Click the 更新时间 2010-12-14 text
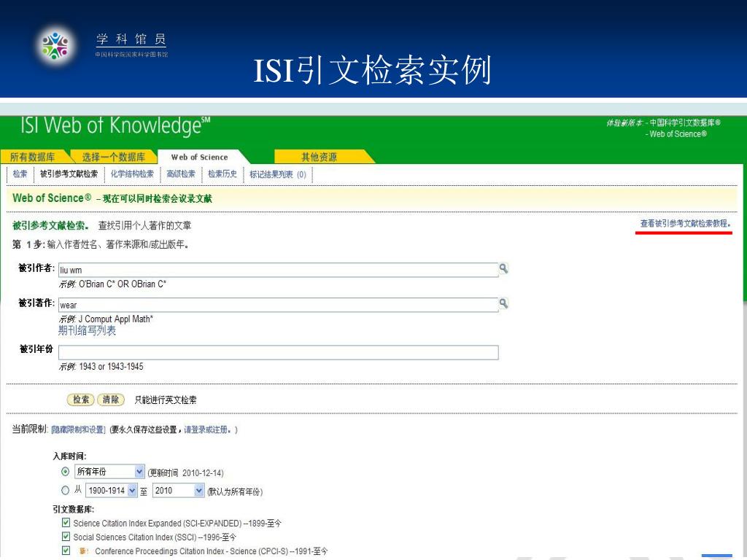This screenshot has height=560, width=747. pos(185,472)
